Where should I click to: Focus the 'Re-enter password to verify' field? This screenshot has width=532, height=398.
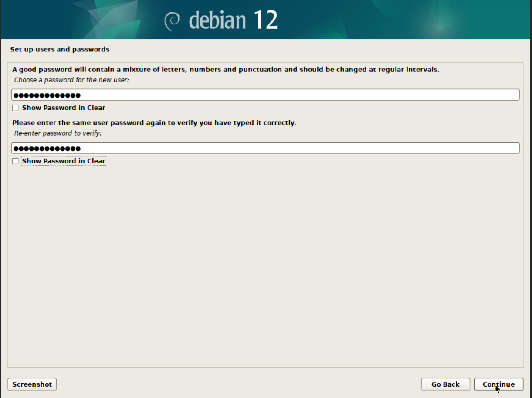pyautogui.click(x=265, y=148)
